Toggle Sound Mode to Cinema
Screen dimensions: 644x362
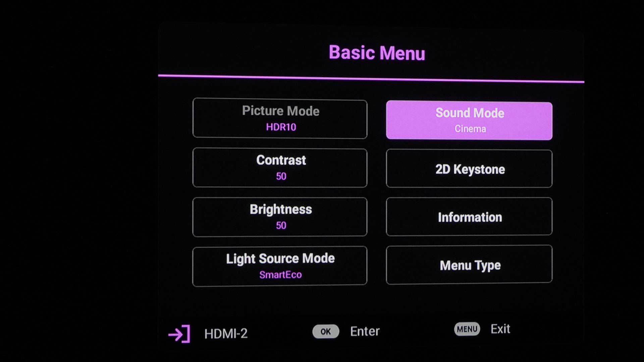click(x=470, y=120)
